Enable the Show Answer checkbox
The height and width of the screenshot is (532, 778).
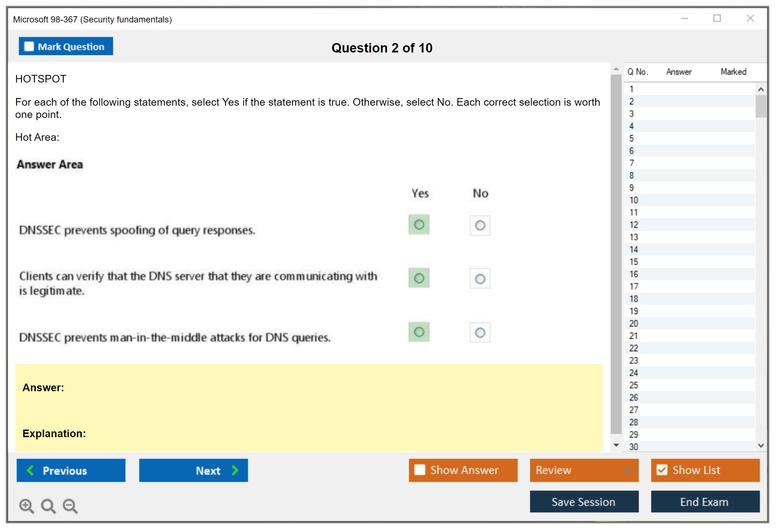(420, 470)
